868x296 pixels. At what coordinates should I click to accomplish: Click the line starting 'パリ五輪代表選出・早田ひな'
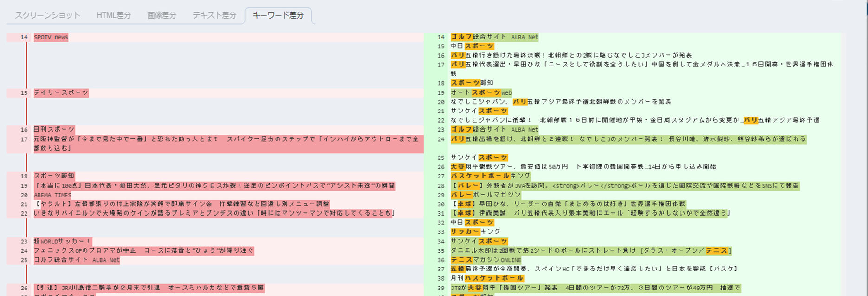[x=642, y=69]
